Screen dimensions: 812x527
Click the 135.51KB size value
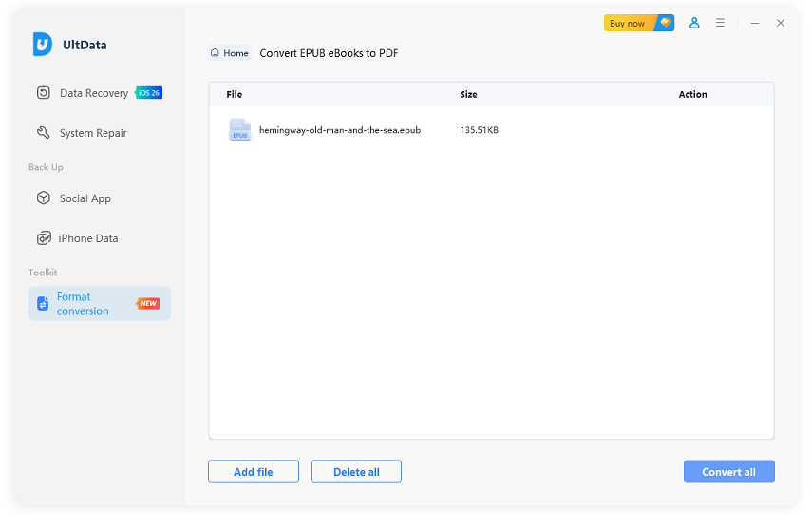479,130
